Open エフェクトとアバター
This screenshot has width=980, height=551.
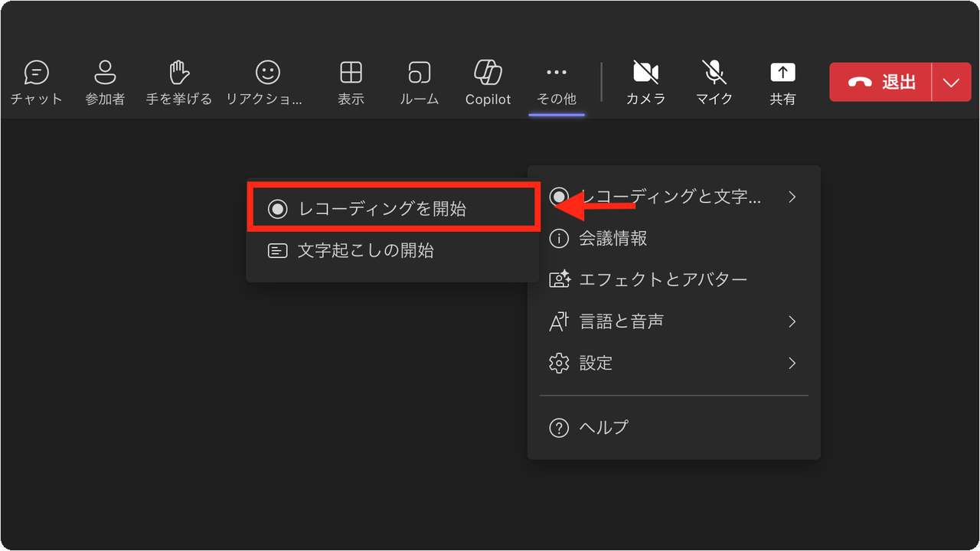coord(674,279)
